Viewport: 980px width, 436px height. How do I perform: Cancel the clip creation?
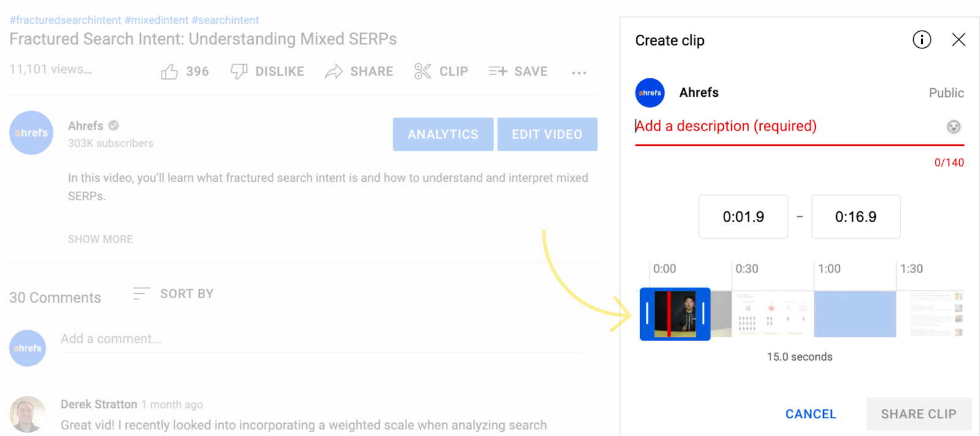(810, 414)
